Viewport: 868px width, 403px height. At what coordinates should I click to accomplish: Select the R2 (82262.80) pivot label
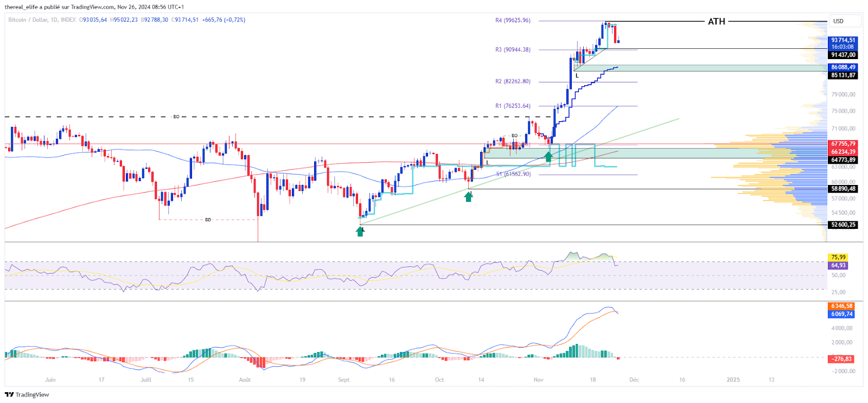click(x=513, y=81)
